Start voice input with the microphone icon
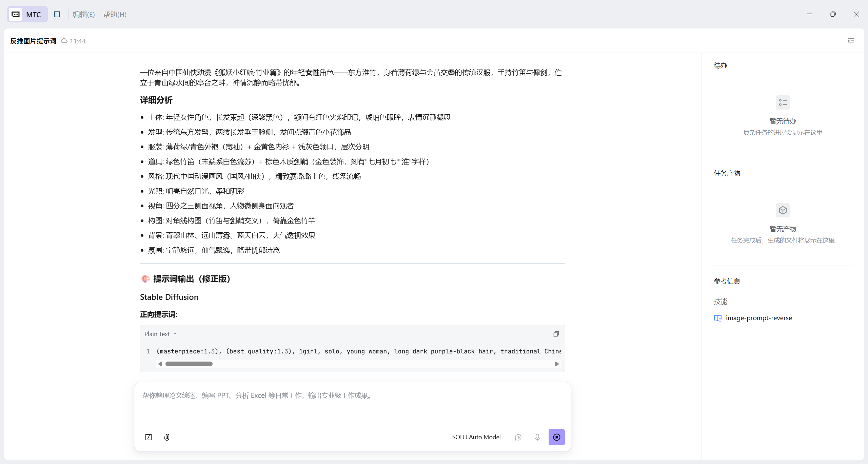This screenshot has width=868, height=464. coord(537,437)
